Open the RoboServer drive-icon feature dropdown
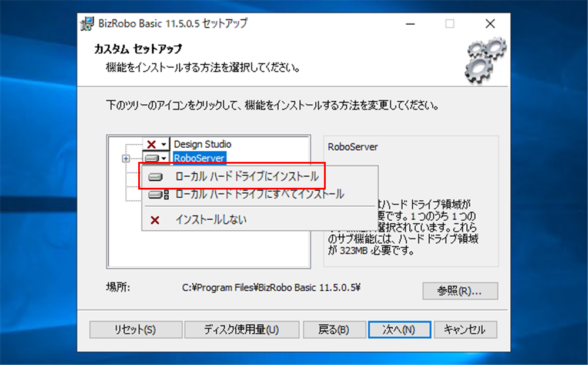This screenshot has height=365, width=588. 156,158
